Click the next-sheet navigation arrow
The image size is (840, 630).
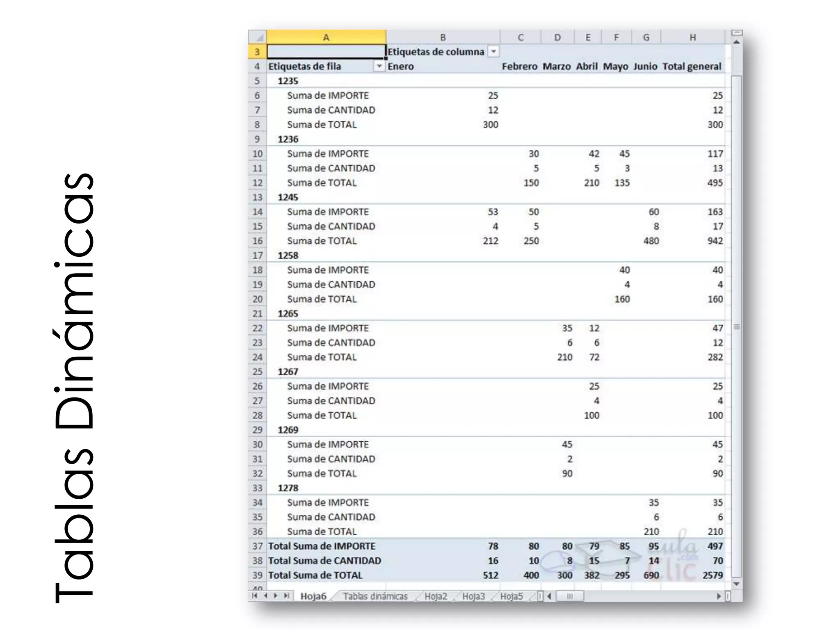[276, 596]
